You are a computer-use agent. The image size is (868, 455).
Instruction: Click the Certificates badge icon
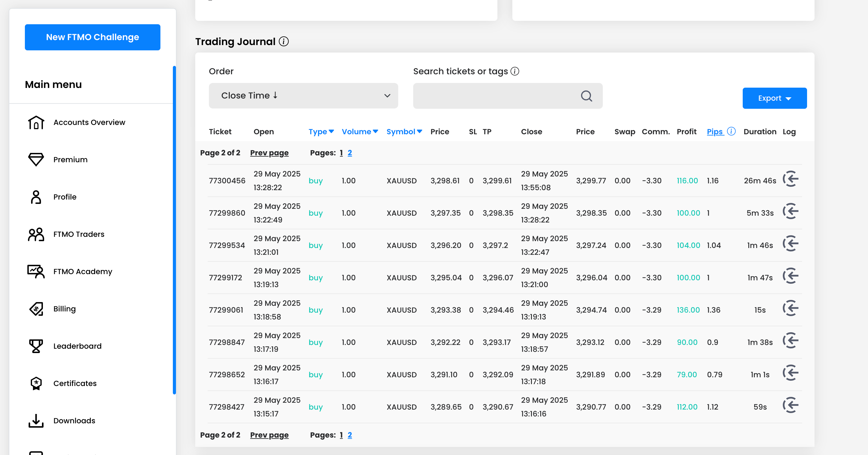click(x=36, y=383)
